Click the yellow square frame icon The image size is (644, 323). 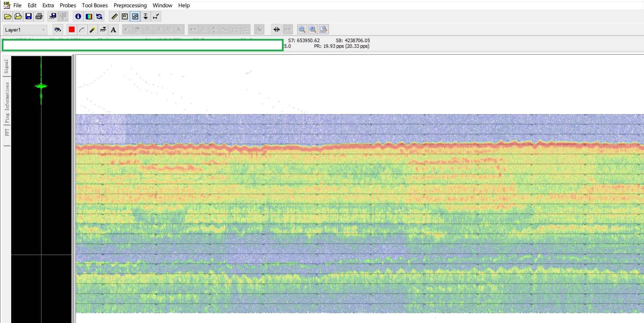125,16
